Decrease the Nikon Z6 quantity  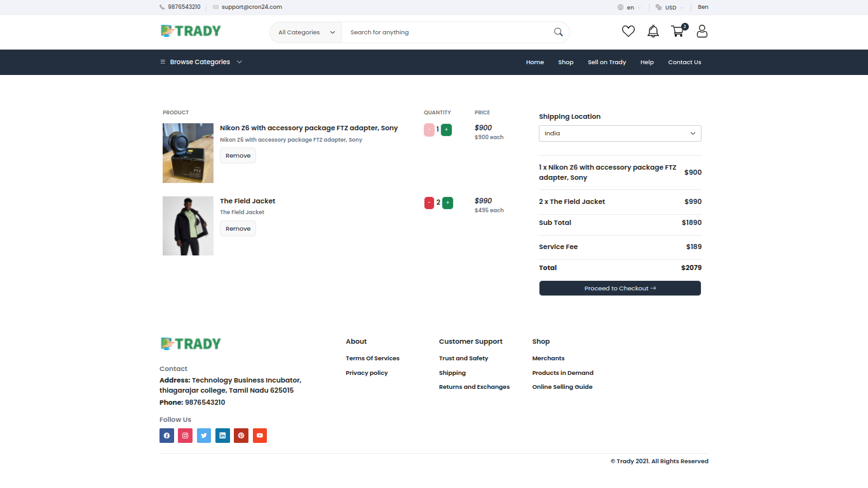[429, 129]
